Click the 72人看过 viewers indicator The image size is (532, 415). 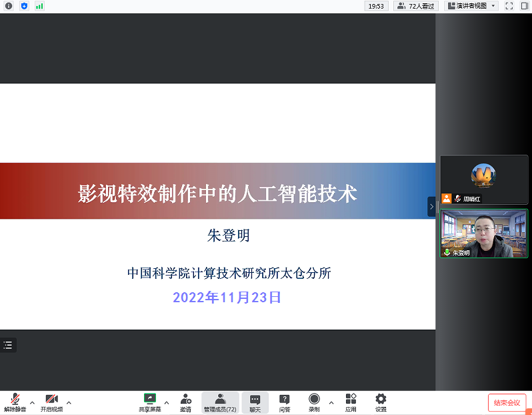pos(416,6)
